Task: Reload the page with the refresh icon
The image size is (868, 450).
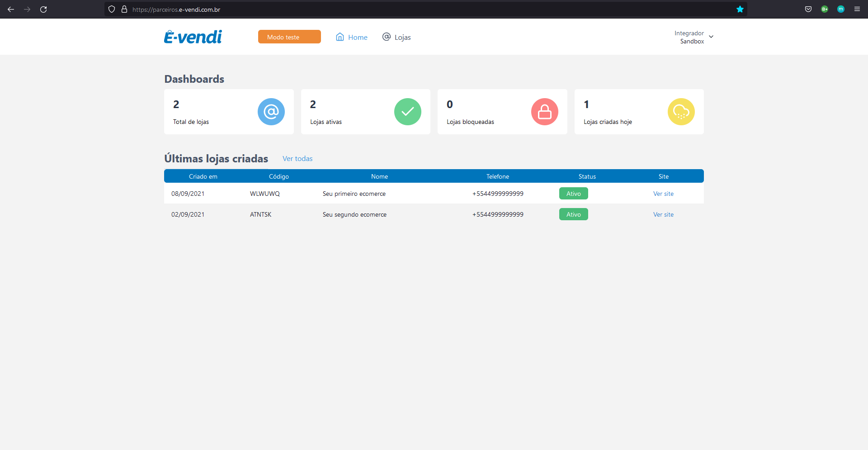Action: coord(43,9)
